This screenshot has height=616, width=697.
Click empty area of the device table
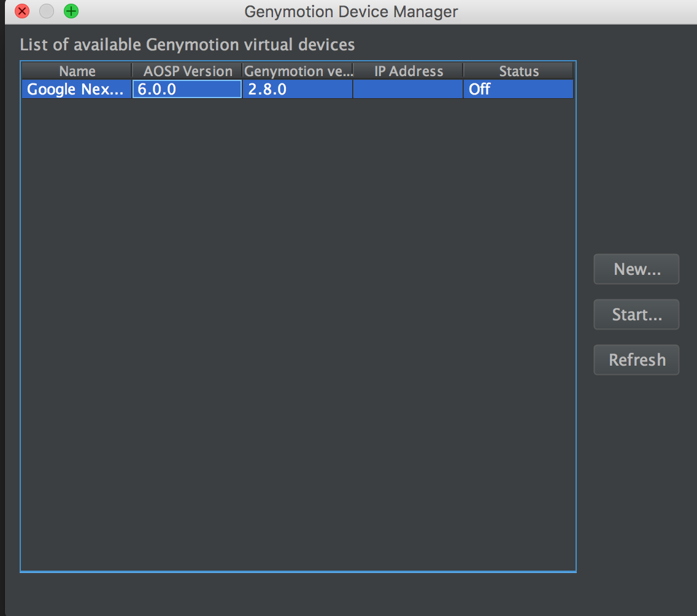pos(298,331)
